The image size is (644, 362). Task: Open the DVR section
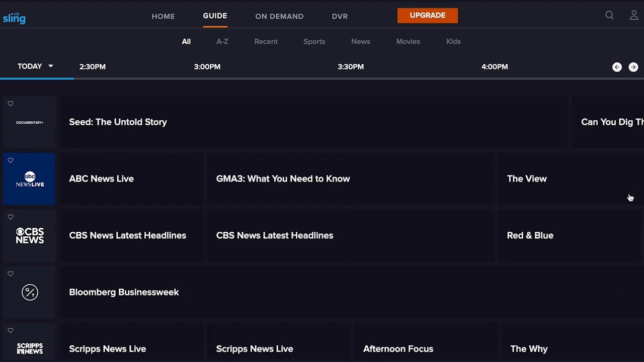(x=340, y=16)
